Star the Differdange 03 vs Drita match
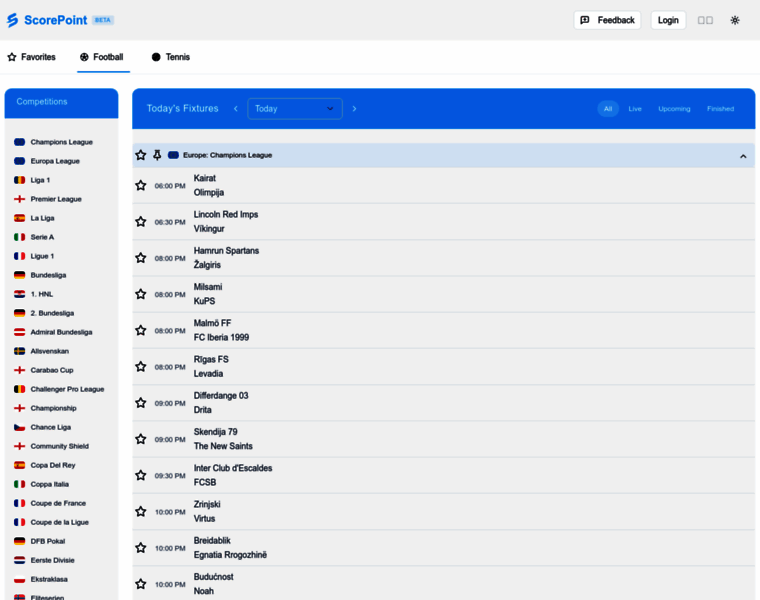Screen dimensions: 760x600 pos(141,403)
